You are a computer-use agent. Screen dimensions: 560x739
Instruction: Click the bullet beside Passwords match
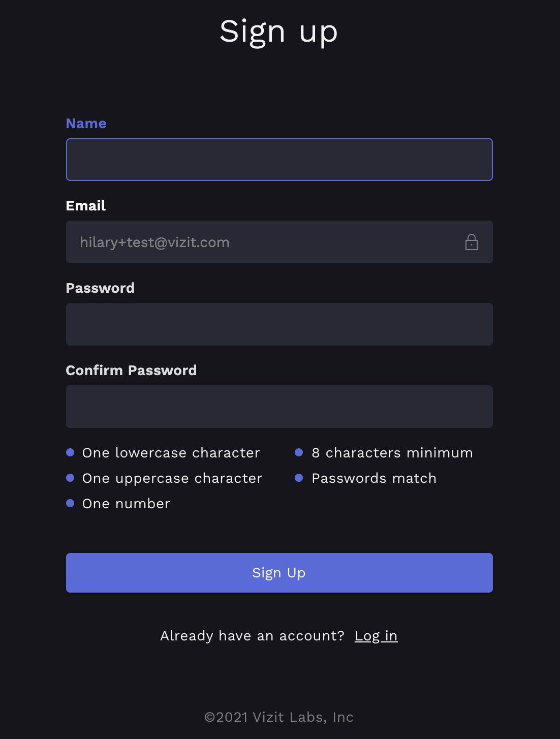(x=299, y=478)
